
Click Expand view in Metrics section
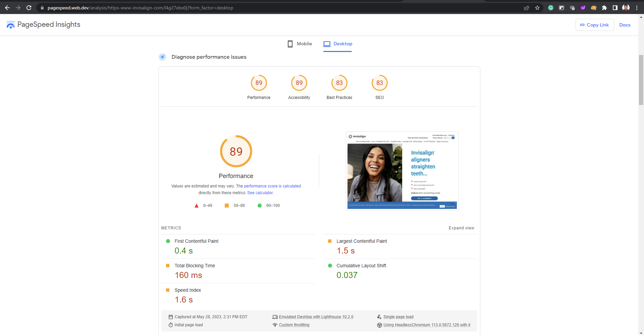pos(462,228)
